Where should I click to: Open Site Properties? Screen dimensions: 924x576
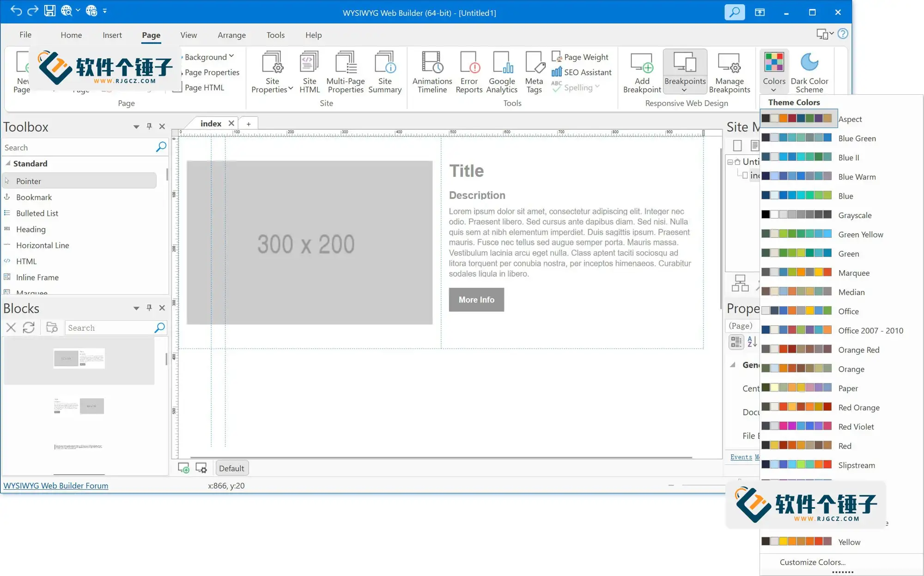(x=272, y=72)
